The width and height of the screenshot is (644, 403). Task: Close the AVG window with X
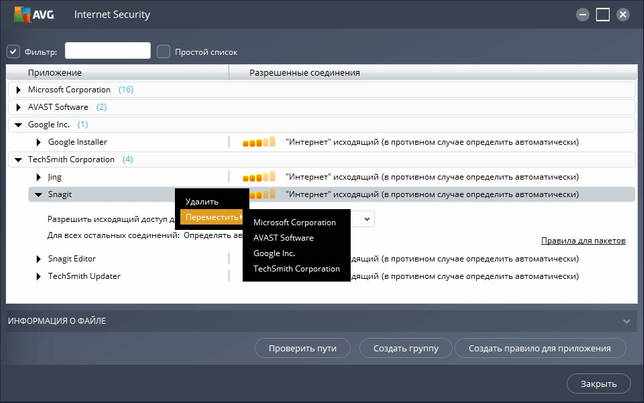tap(623, 15)
